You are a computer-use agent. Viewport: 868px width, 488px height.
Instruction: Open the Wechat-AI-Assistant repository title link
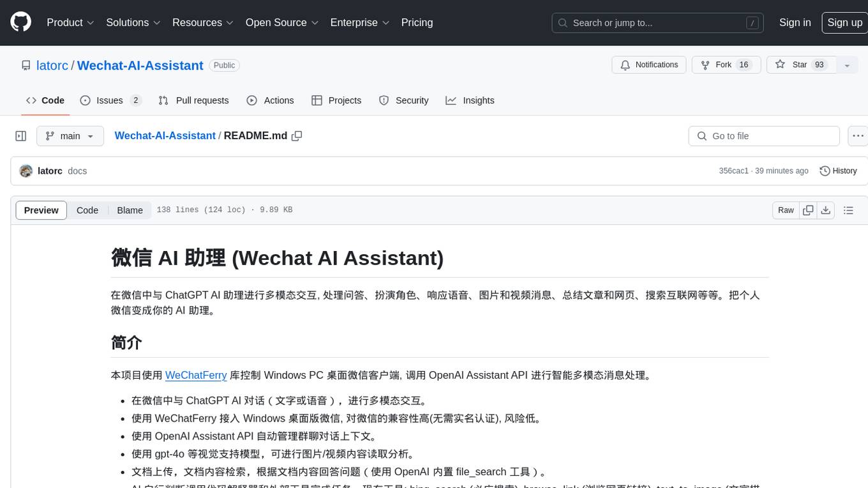[140, 65]
